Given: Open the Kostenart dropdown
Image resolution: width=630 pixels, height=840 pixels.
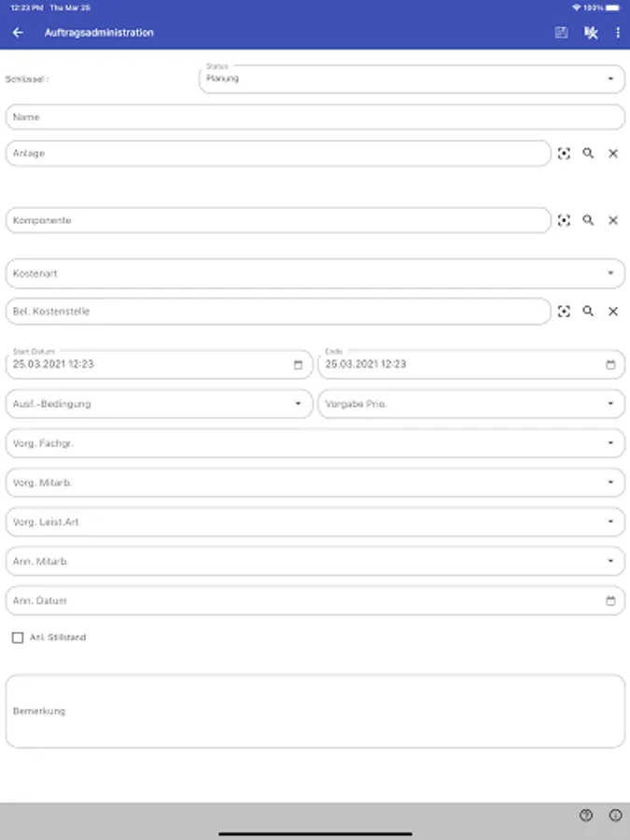Looking at the screenshot, I should pos(315,273).
